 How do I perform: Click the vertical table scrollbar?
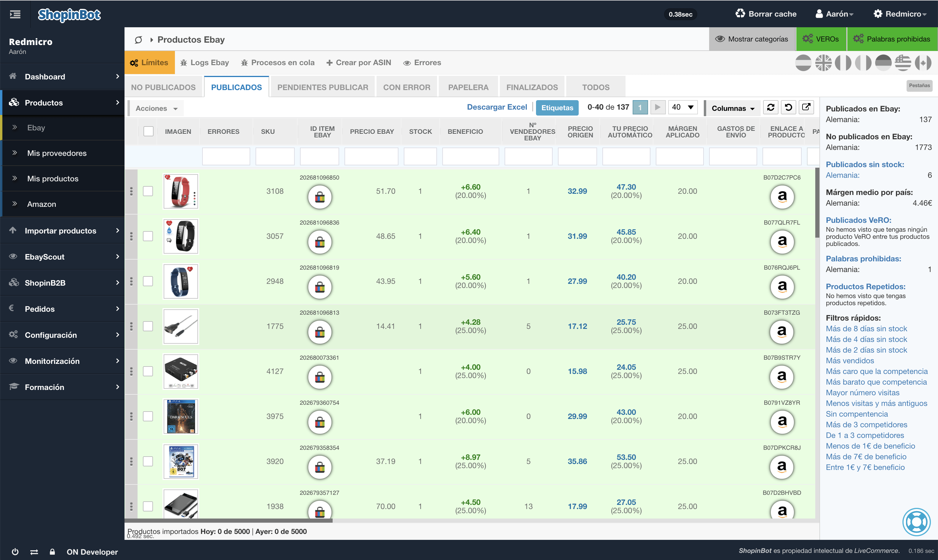click(x=817, y=203)
